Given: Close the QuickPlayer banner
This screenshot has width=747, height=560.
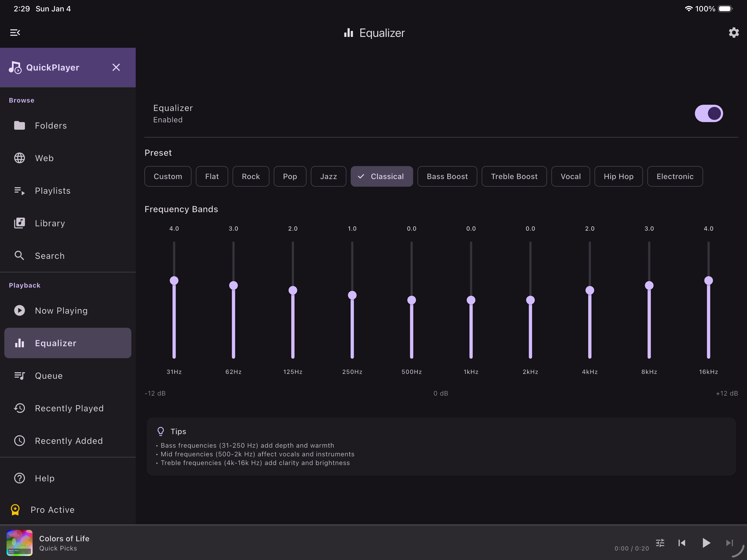Looking at the screenshot, I should coord(116,67).
